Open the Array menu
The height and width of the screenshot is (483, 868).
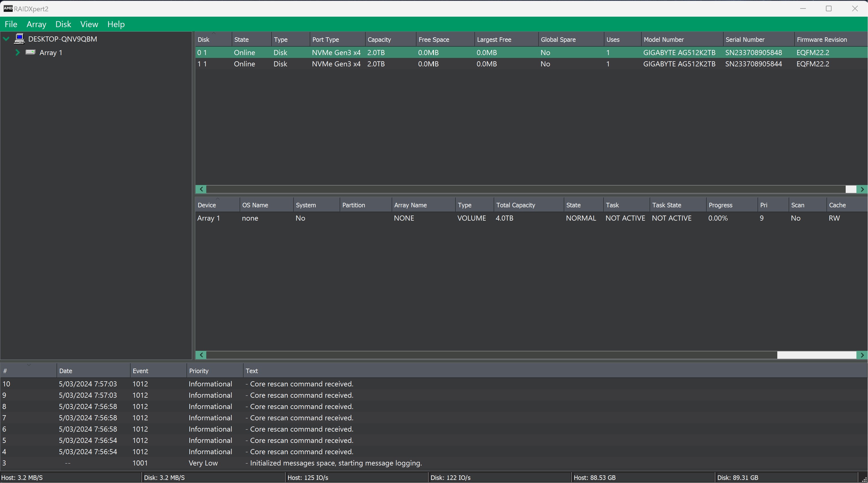click(36, 24)
